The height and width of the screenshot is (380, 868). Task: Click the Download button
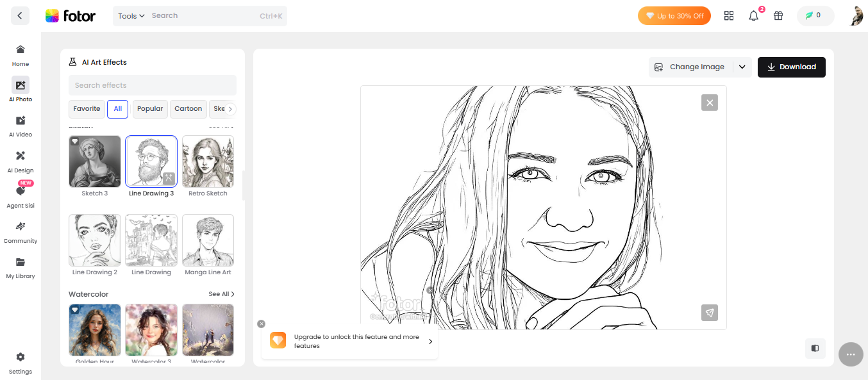tap(792, 67)
